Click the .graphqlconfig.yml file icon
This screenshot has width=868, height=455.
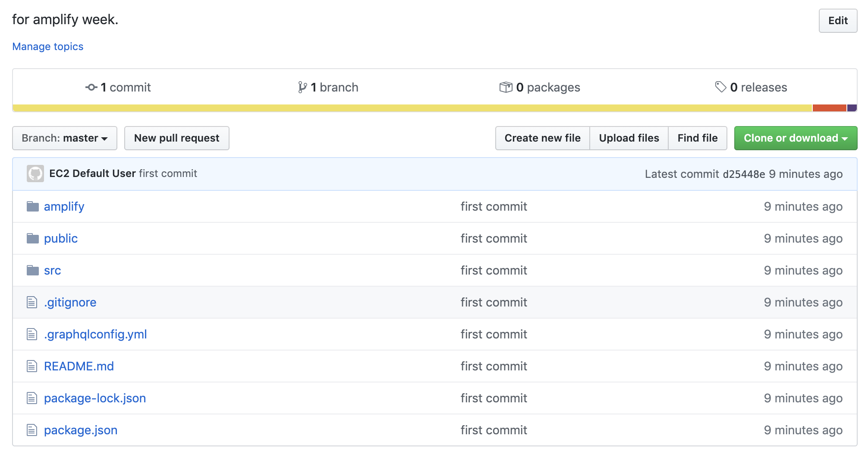(32, 334)
